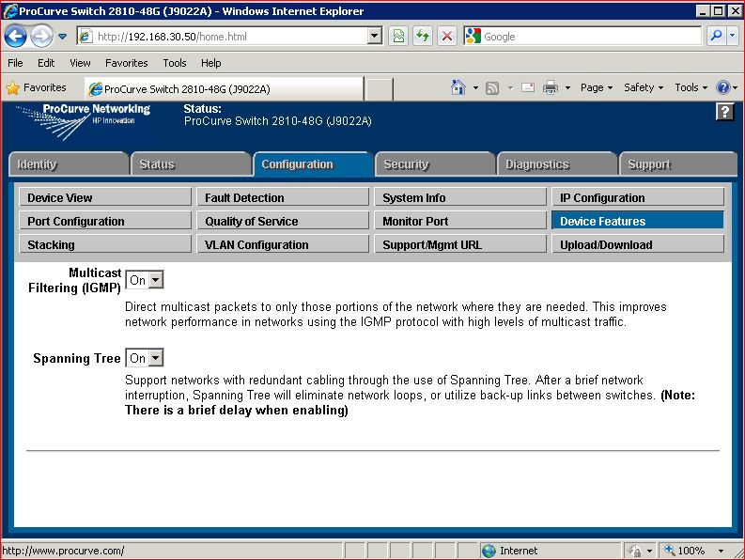This screenshot has height=560, width=745.
Task: Select Device Features button
Action: tap(638, 221)
